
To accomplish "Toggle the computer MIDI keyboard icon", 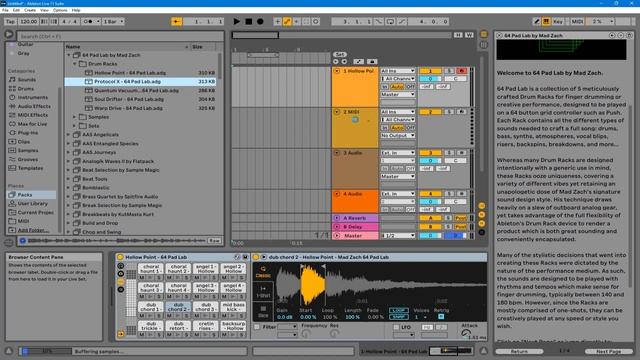I will [x=546, y=21].
